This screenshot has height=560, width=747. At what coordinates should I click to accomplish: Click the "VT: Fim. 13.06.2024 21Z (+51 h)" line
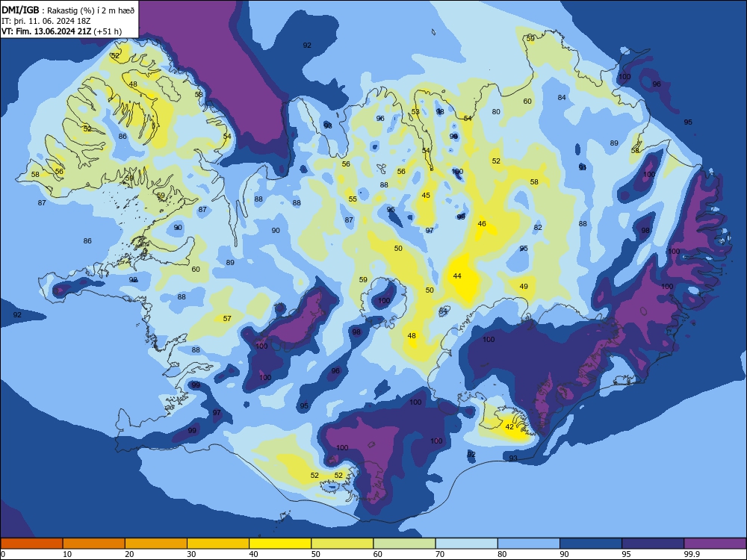61,31
